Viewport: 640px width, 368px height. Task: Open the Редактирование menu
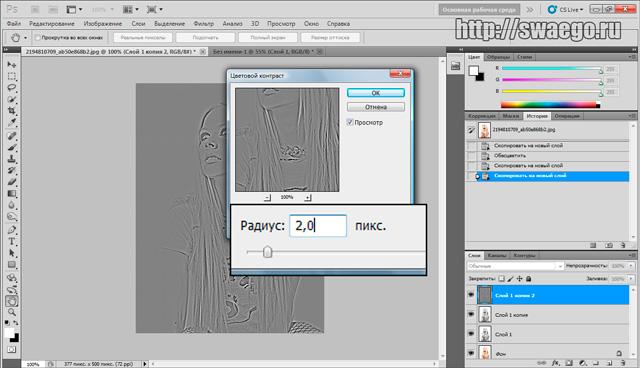52,24
